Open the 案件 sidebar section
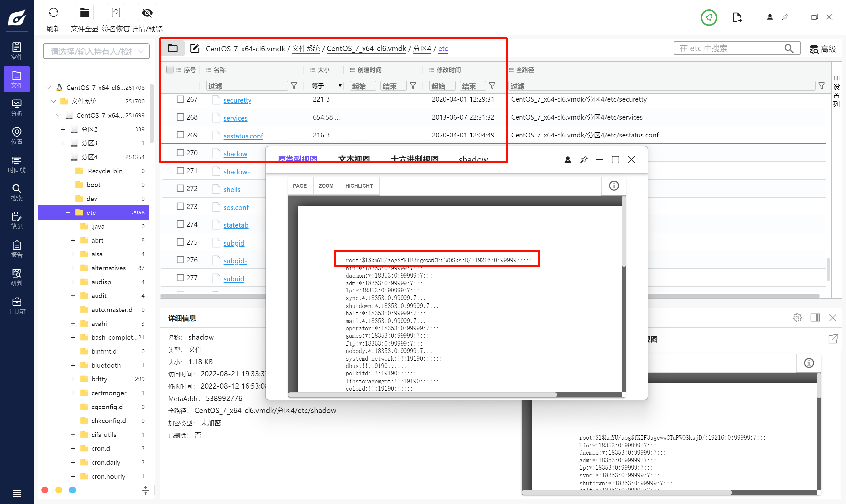 (17, 51)
